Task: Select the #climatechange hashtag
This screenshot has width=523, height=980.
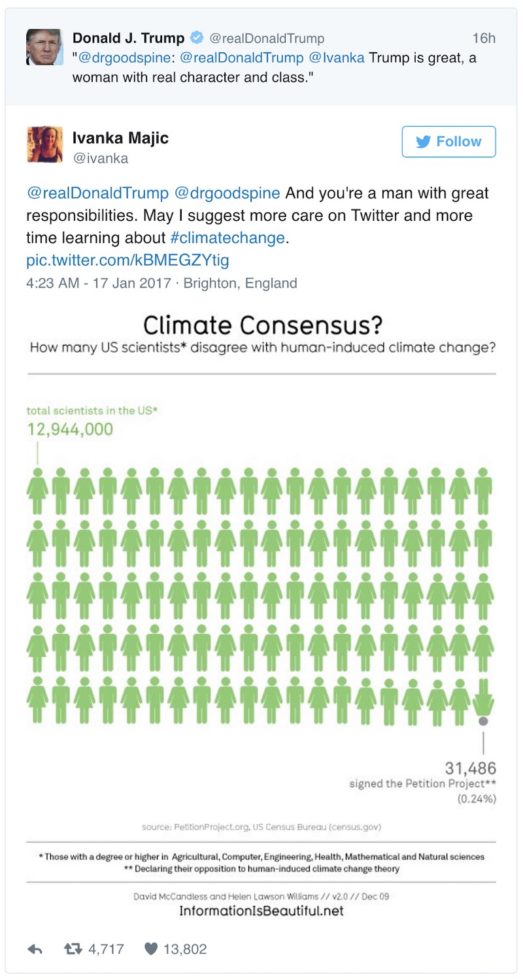Action: (x=232, y=238)
